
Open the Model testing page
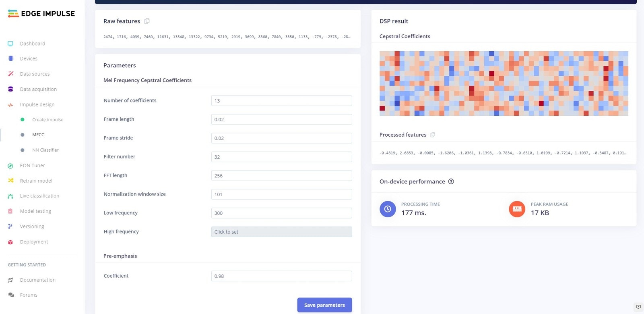coord(35,211)
